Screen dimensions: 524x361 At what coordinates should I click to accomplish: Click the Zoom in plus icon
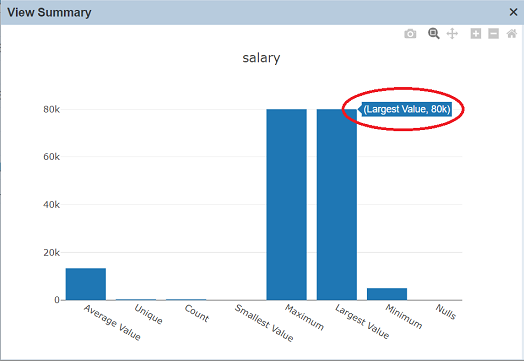coord(476,34)
